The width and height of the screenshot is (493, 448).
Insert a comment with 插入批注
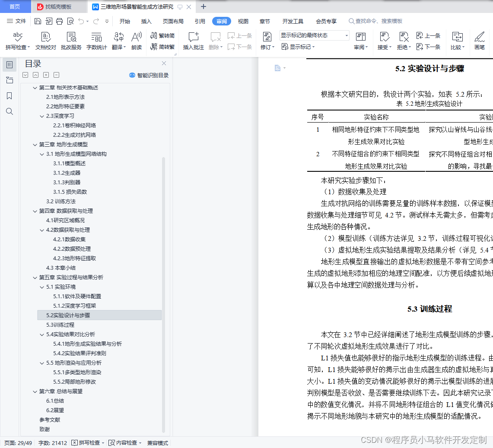click(x=194, y=41)
